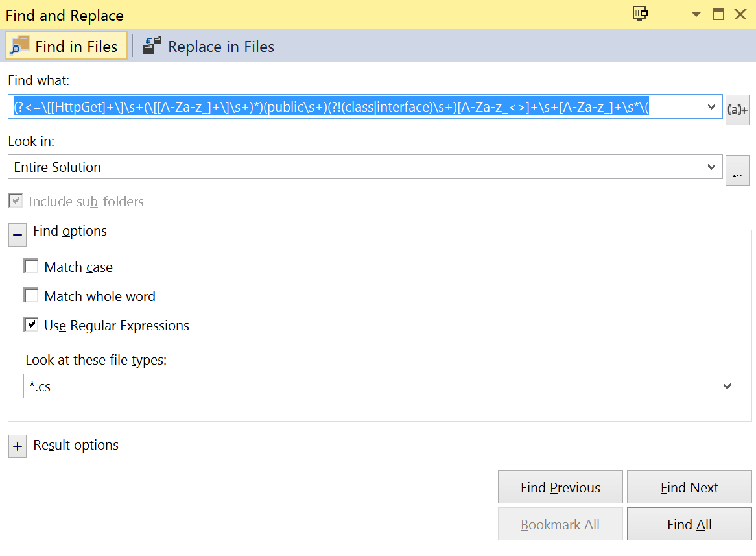The height and width of the screenshot is (556, 756).
Task: Maximize the Find and Replace window
Action: tap(718, 14)
